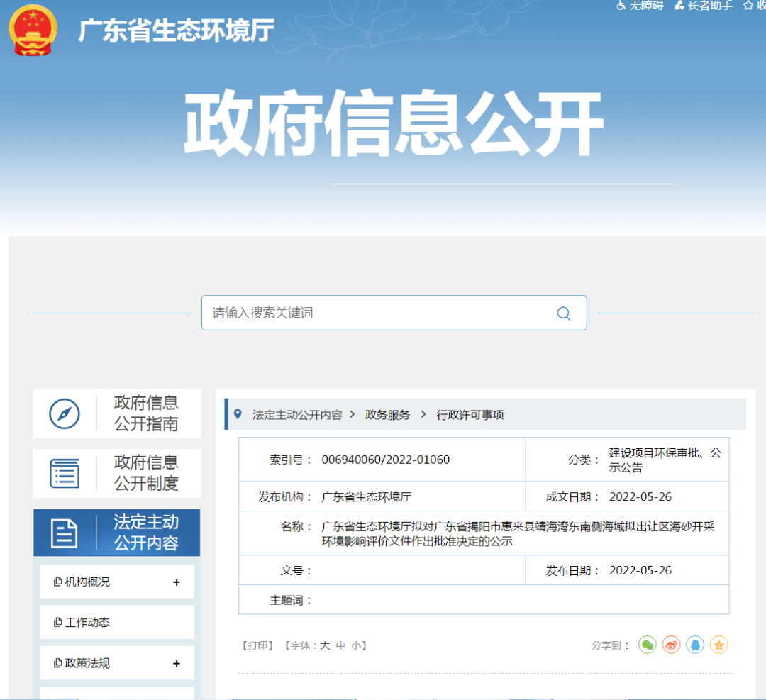The height and width of the screenshot is (700, 766).
Task: Go to 政务服务 in the breadcrumb
Action: 387,415
